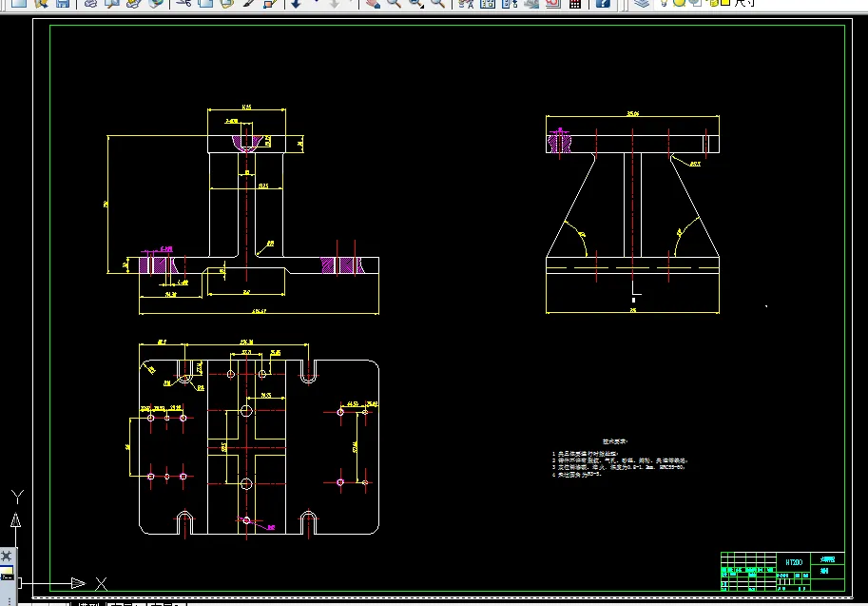The width and height of the screenshot is (868, 606).
Task: Click the blue Help question mark icon
Action: (603, 3)
